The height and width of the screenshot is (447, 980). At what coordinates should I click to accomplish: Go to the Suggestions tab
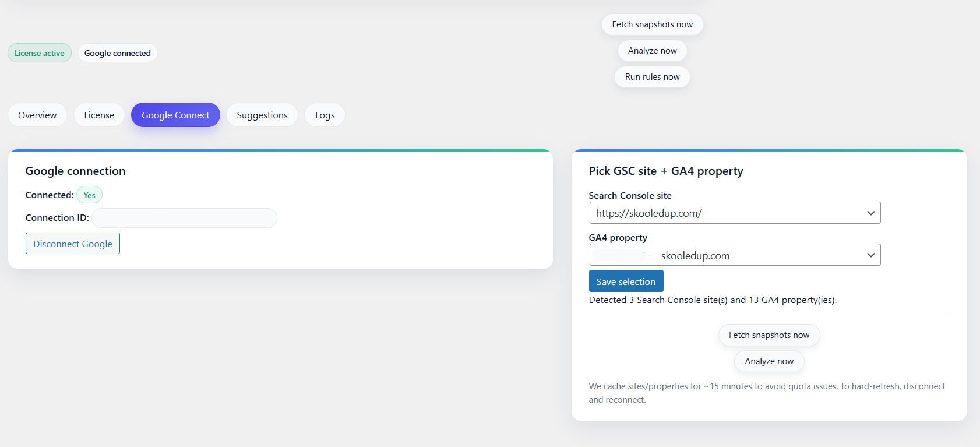tap(262, 115)
